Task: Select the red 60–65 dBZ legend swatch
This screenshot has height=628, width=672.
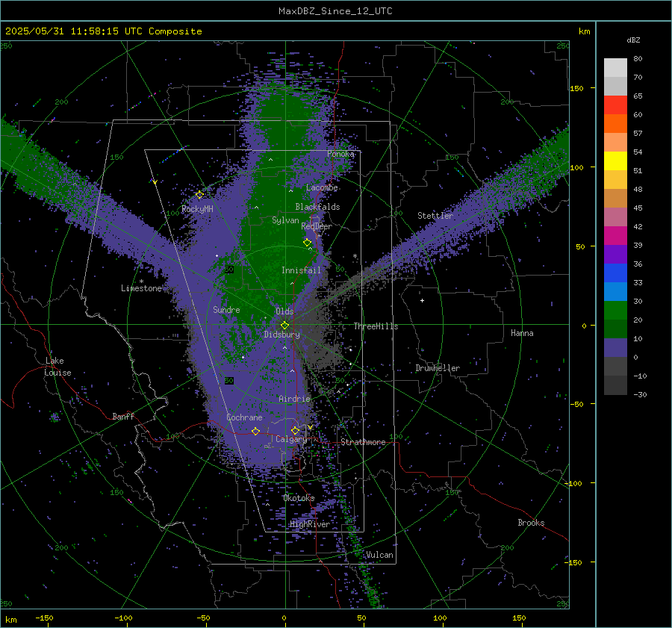Action: 615,105
